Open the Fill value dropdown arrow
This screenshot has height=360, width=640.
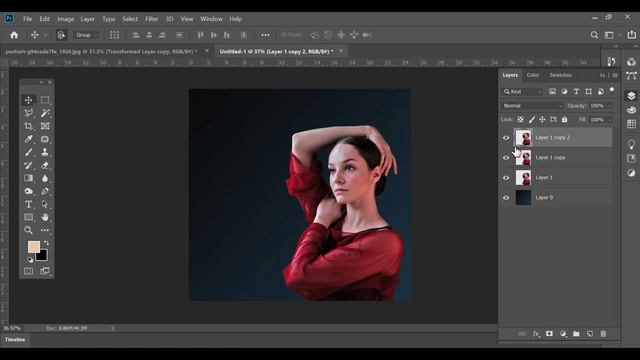[x=610, y=120]
